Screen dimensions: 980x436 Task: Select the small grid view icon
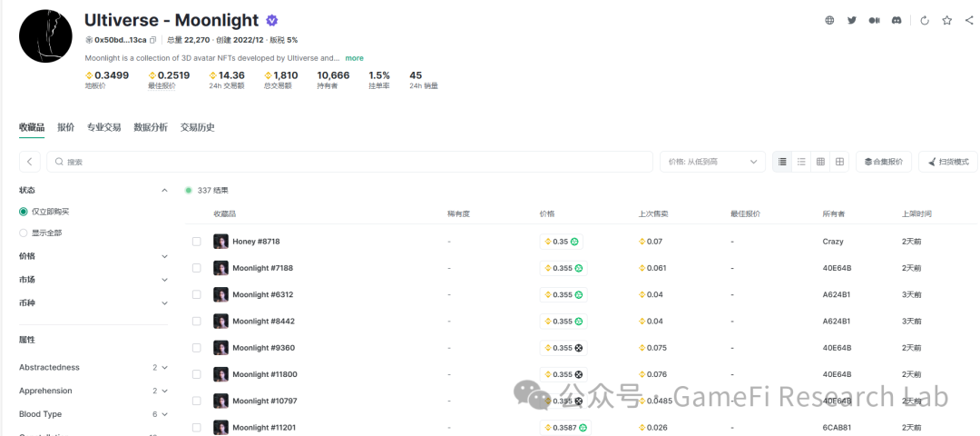pyautogui.click(x=820, y=162)
